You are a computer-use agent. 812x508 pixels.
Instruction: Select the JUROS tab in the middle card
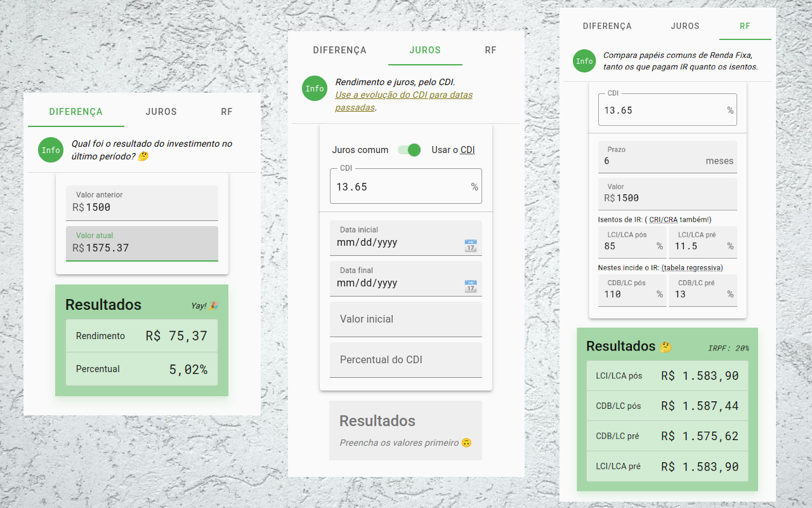(425, 50)
